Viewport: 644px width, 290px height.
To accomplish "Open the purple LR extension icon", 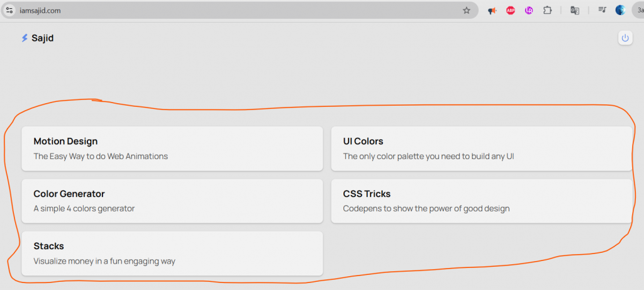I will [x=529, y=10].
